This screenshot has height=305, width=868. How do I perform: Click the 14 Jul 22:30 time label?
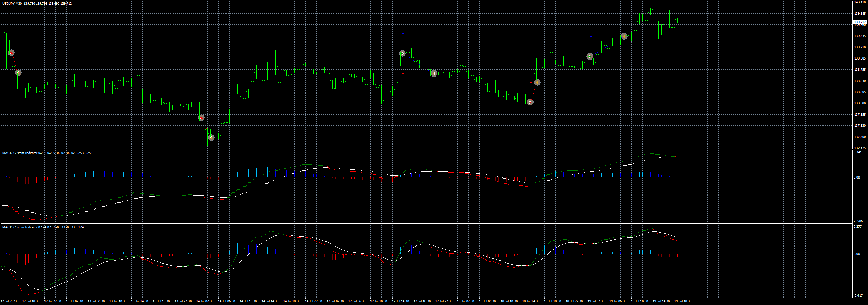click(x=313, y=301)
